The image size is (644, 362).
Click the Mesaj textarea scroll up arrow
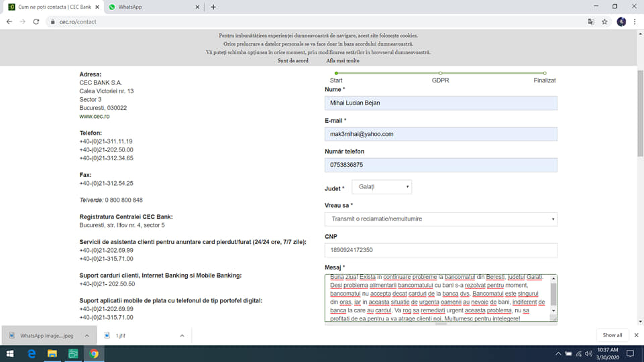[553, 279]
